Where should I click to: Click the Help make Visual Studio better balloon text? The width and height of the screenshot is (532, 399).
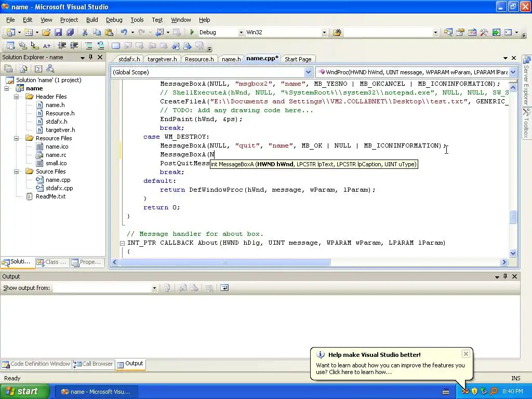point(374,355)
